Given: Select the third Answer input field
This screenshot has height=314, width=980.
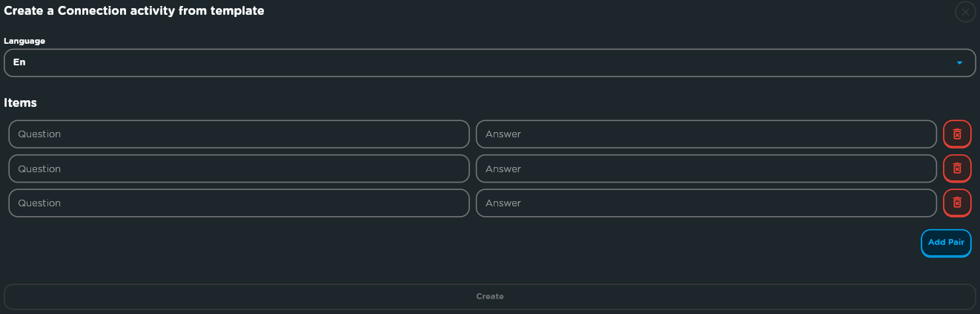Looking at the screenshot, I should tap(706, 203).
